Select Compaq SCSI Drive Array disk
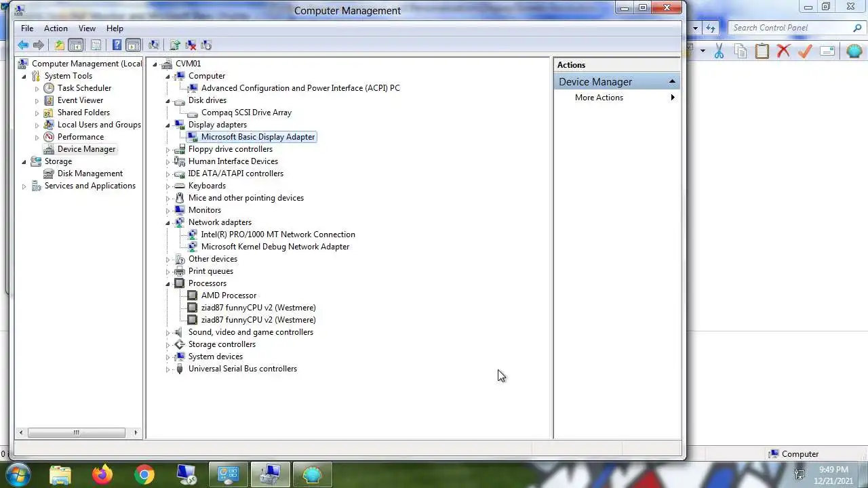 [246, 113]
